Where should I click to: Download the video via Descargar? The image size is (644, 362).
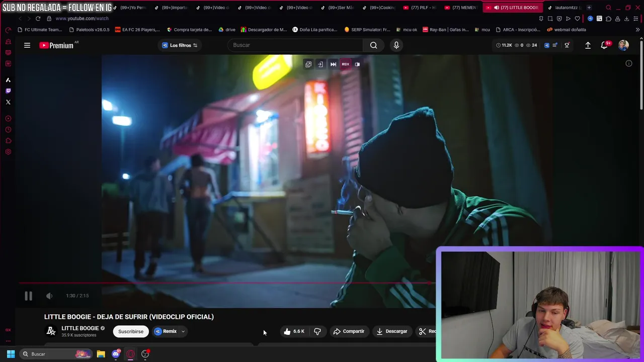[392, 331]
